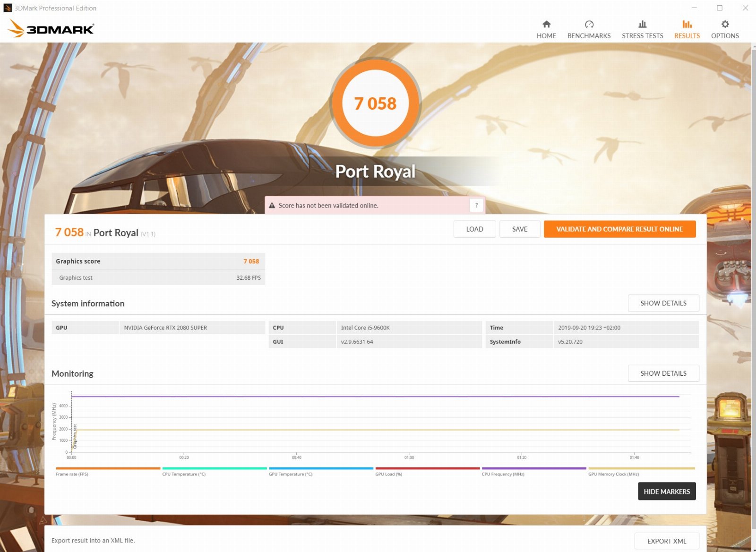Image resolution: width=756 pixels, height=552 pixels.
Task: Show details for System information
Action: point(663,303)
